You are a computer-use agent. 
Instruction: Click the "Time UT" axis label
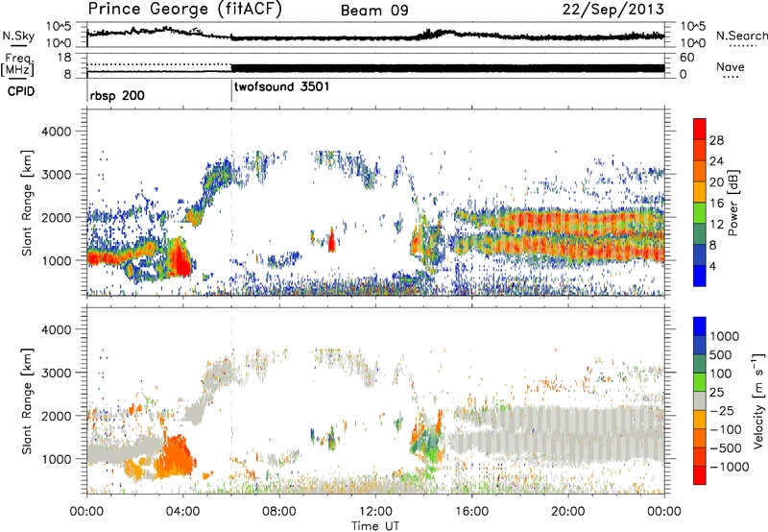click(375, 525)
